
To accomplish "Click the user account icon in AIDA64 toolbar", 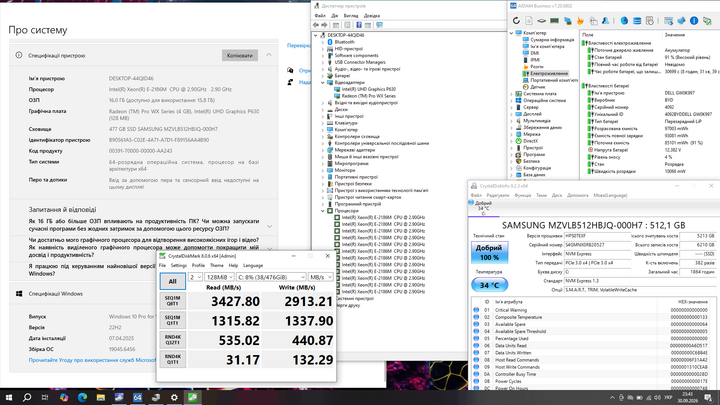I will (606, 21).
